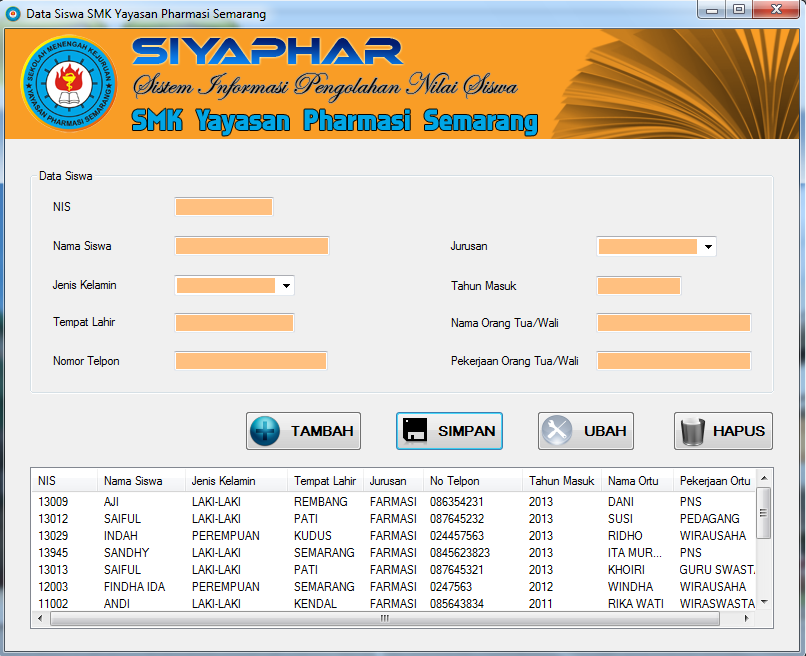The height and width of the screenshot is (656, 806).
Task: Focus the NIS input field
Action: (x=224, y=207)
